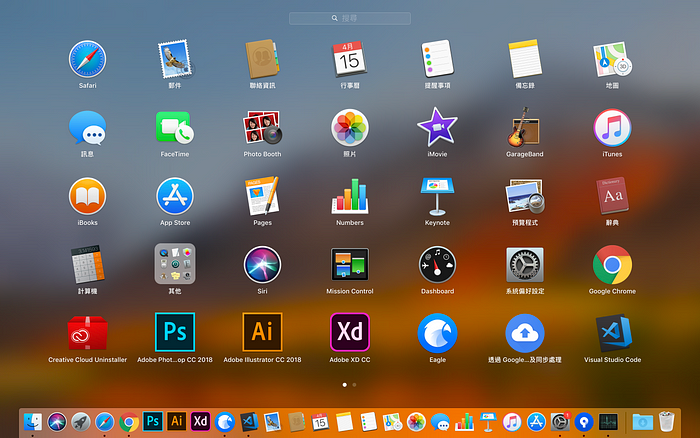Open the Trash in the Dock
The height and width of the screenshot is (438, 700).
click(x=667, y=422)
